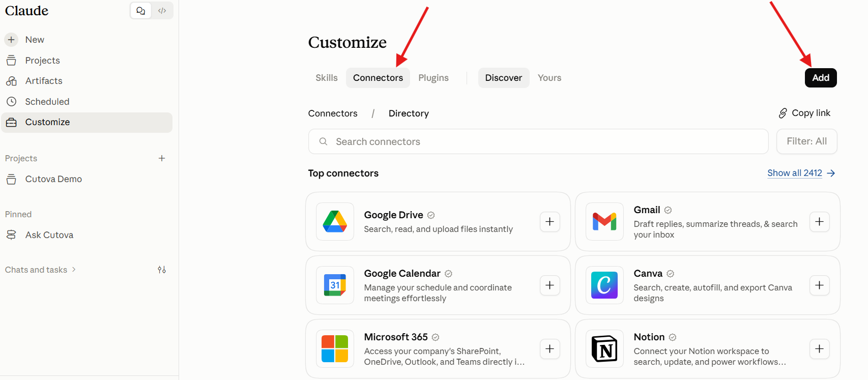This screenshot has height=380, width=868.
Task: Expand Chats and tasks section
Action: pos(40,270)
